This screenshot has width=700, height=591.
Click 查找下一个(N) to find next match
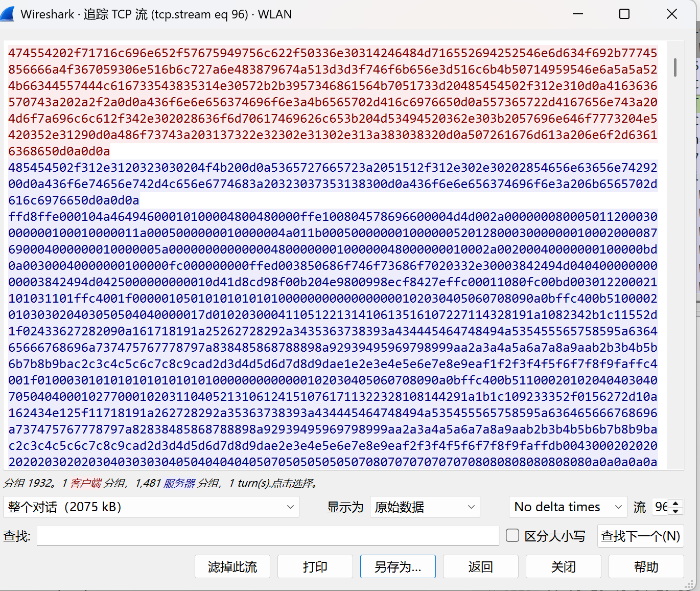click(x=640, y=535)
